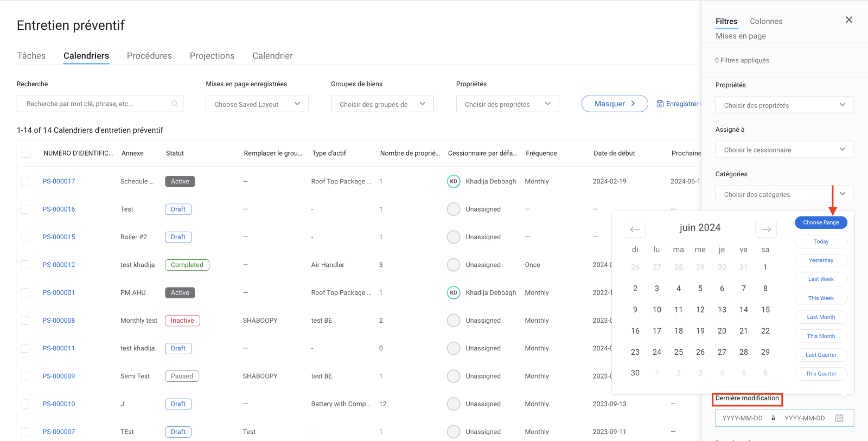Click the unassigned avatar on PS-000016 row
Image resolution: width=868 pixels, height=441 pixels.
click(454, 209)
